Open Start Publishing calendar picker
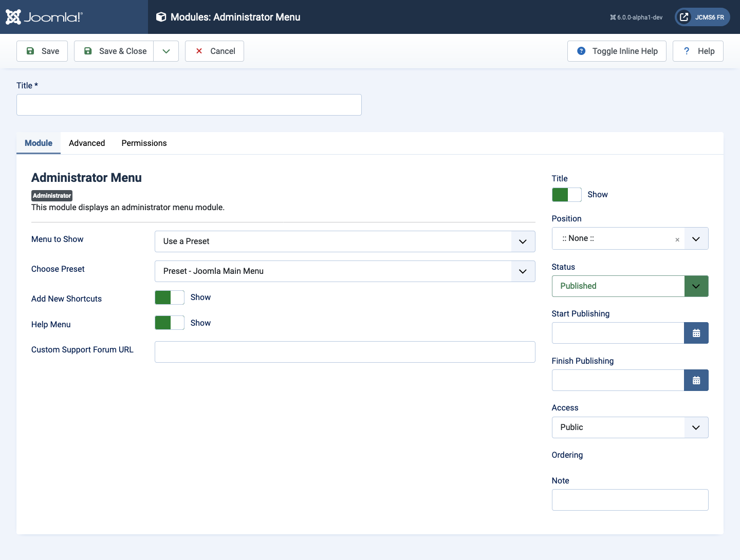This screenshot has width=740, height=560. pyautogui.click(x=696, y=333)
